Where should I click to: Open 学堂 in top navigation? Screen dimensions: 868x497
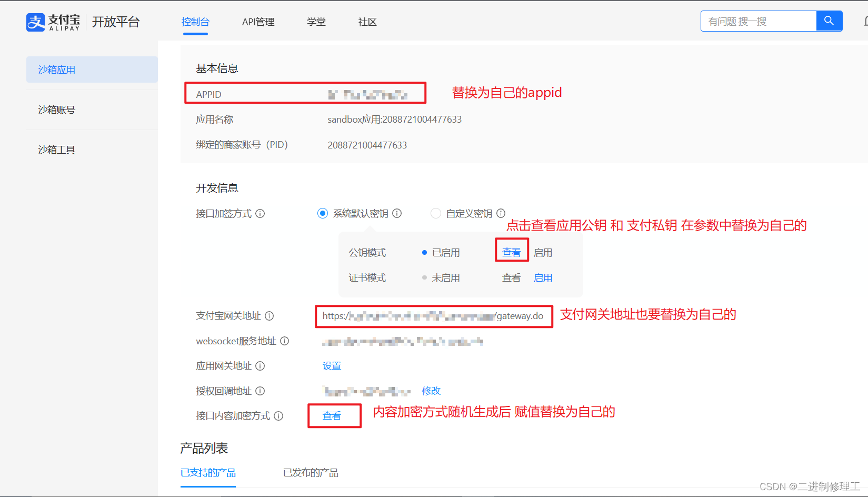click(x=316, y=22)
